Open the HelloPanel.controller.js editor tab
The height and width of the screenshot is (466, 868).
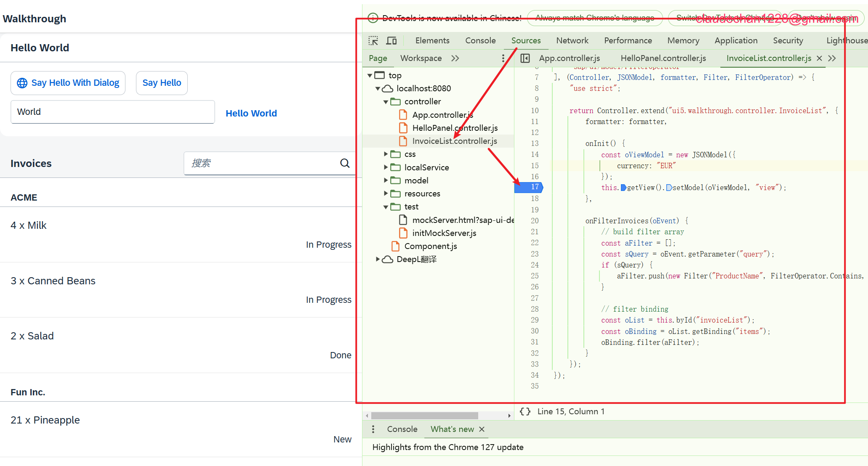click(663, 58)
